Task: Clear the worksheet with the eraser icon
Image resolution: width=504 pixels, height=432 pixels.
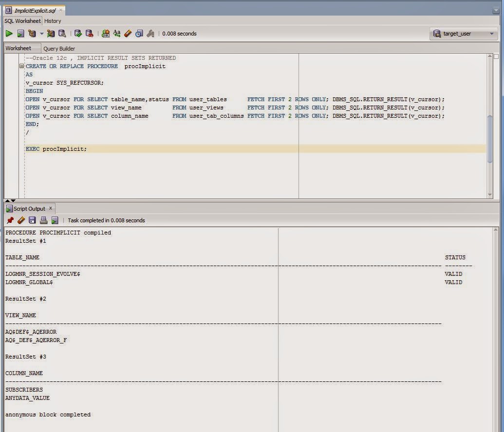Action: point(127,34)
